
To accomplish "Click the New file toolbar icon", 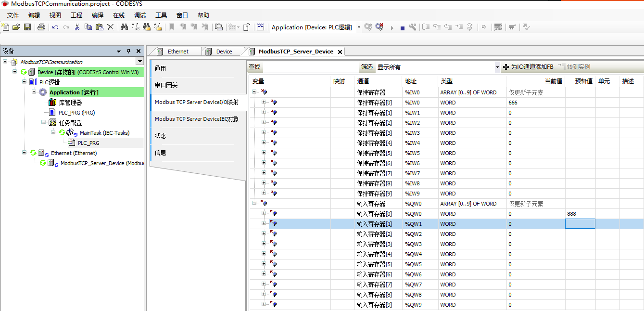I will [x=6, y=27].
